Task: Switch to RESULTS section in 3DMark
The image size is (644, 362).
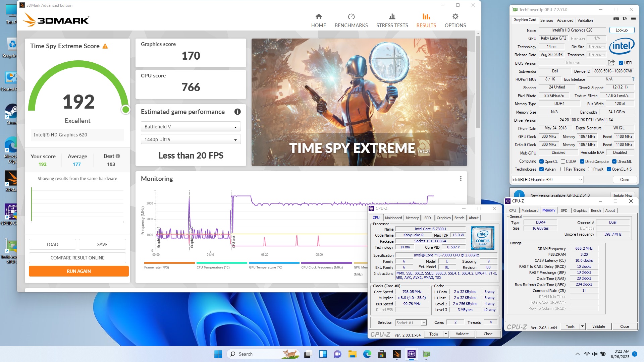Action: point(426,20)
